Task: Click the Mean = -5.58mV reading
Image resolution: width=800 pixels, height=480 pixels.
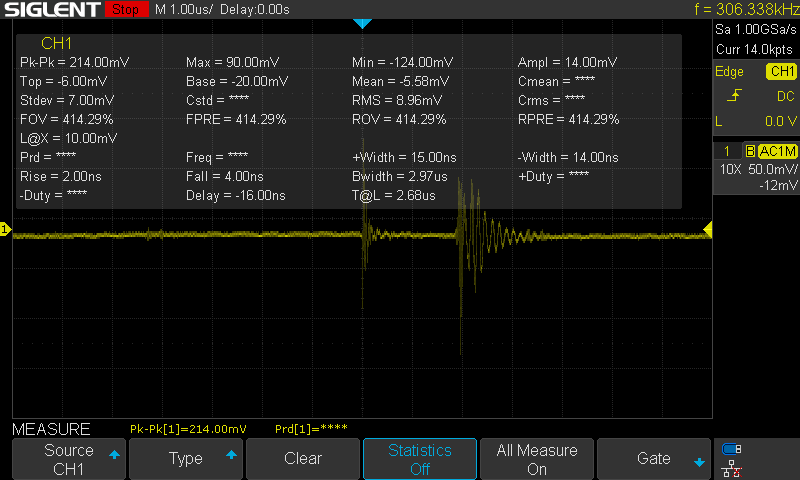Action: (401, 81)
